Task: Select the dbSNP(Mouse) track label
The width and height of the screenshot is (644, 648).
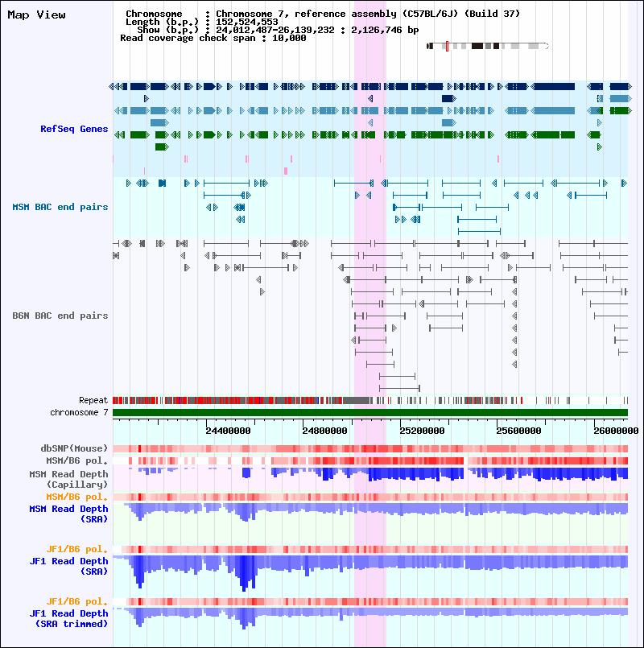Action: pyautogui.click(x=74, y=448)
